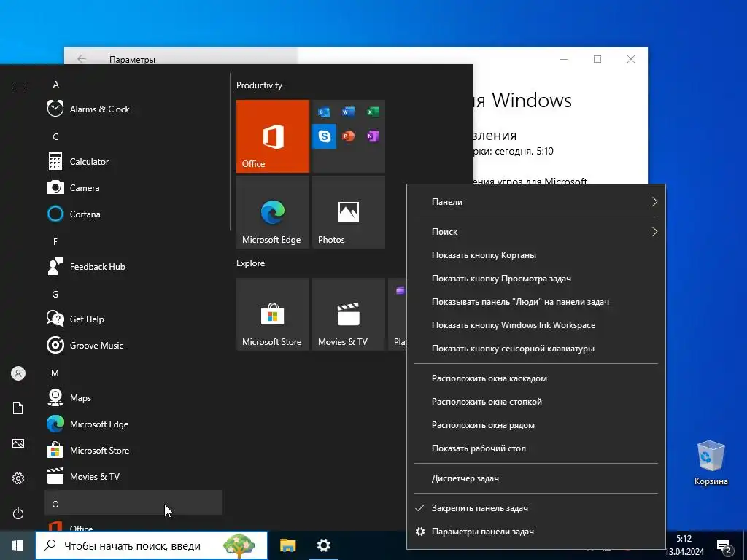Open PowerPoint from the Office tile group
This screenshot has height=560, width=747.
click(348, 136)
